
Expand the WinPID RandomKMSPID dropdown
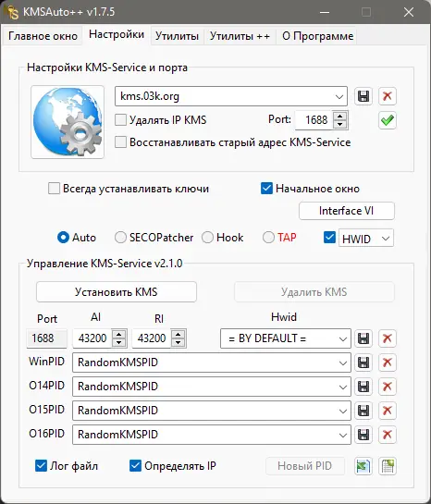(342, 363)
